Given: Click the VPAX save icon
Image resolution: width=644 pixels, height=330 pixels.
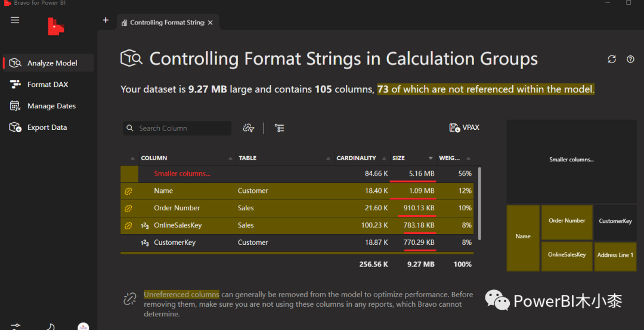Looking at the screenshot, I should pyautogui.click(x=454, y=127).
